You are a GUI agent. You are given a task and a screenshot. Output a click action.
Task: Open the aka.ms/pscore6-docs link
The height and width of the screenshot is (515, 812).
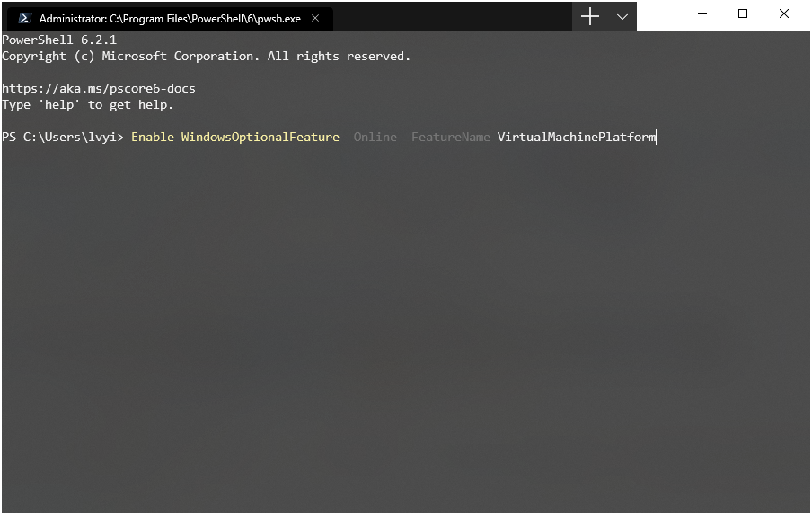coord(99,89)
